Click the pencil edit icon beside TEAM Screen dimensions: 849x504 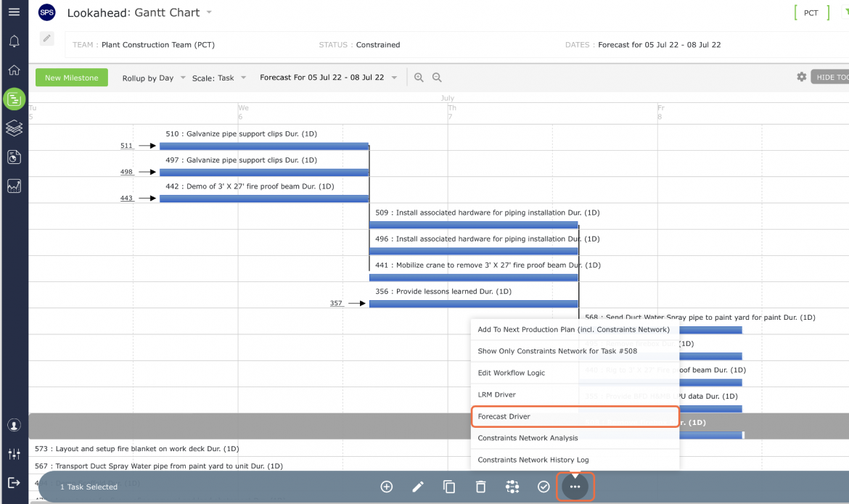pos(47,38)
